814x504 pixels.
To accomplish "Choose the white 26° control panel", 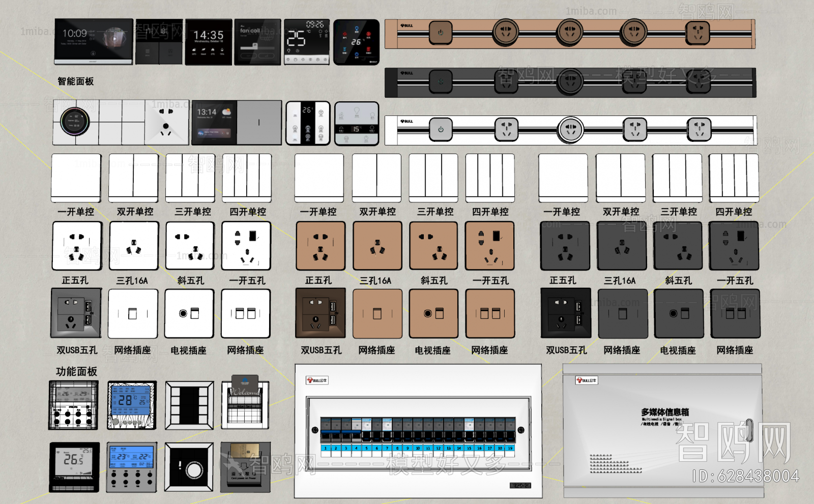I will [x=308, y=123].
